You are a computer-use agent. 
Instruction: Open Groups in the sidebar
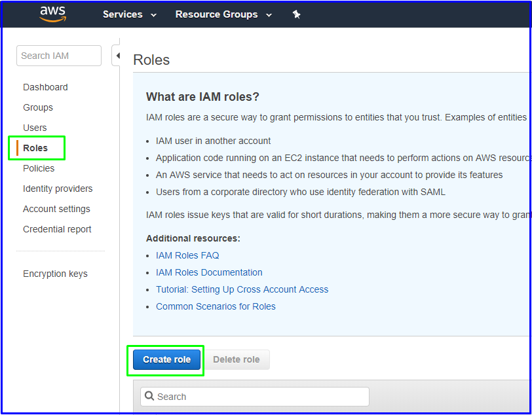coord(38,107)
